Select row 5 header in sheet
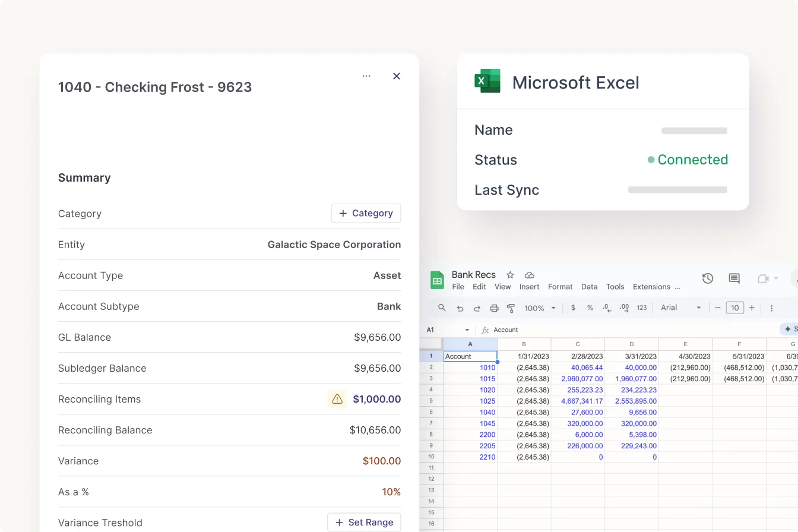The height and width of the screenshot is (532, 798). (432, 401)
